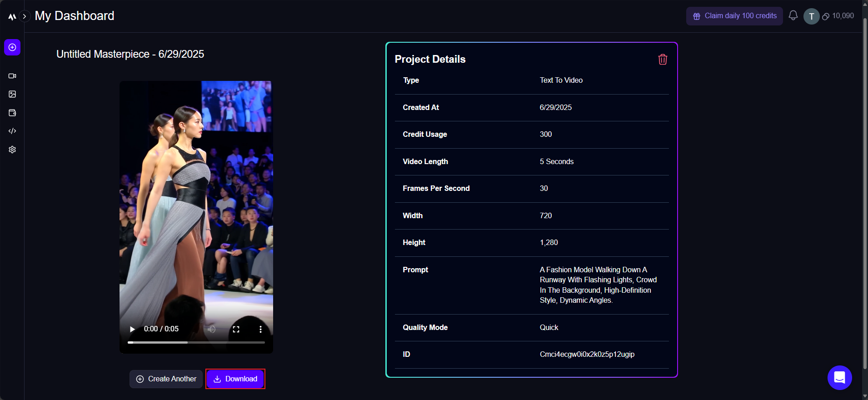The height and width of the screenshot is (400, 868).
Task: Delete project with the trash icon
Action: click(663, 60)
